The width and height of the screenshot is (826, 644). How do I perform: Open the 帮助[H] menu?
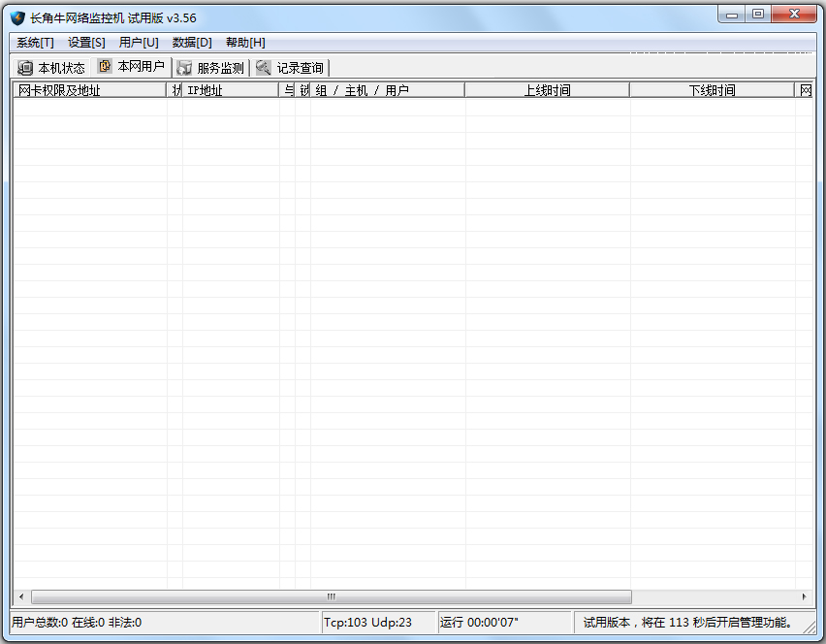245,43
